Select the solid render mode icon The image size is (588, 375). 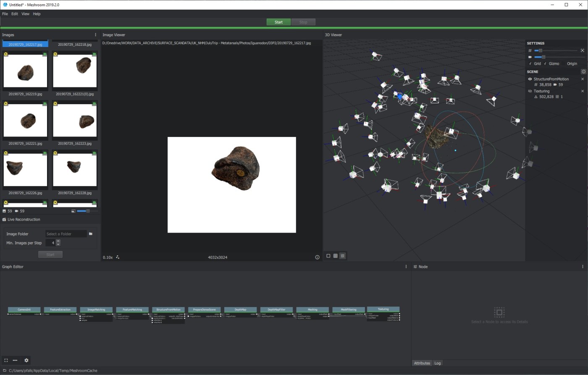[x=328, y=256]
